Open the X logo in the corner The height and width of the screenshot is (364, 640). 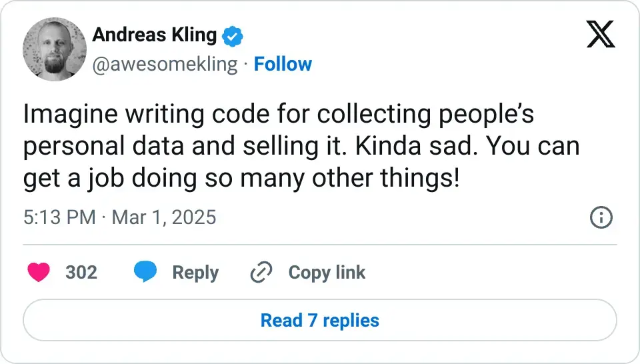point(601,34)
